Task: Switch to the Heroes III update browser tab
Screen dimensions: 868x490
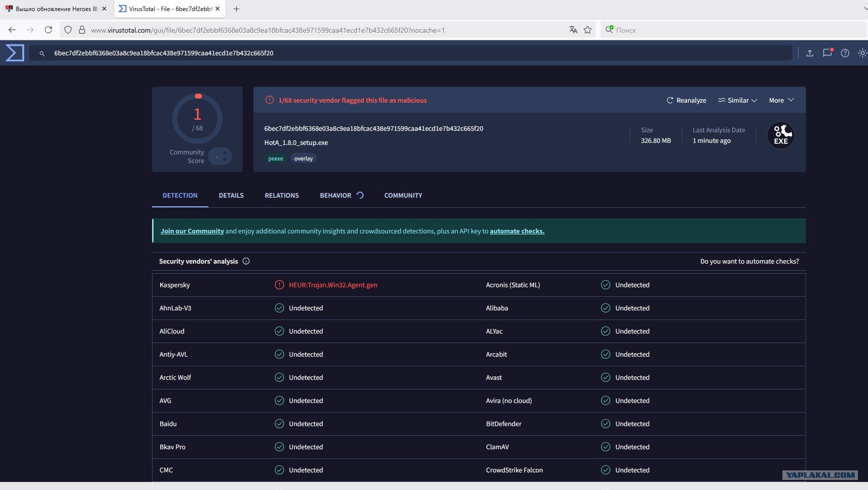Action: pyautogui.click(x=56, y=9)
